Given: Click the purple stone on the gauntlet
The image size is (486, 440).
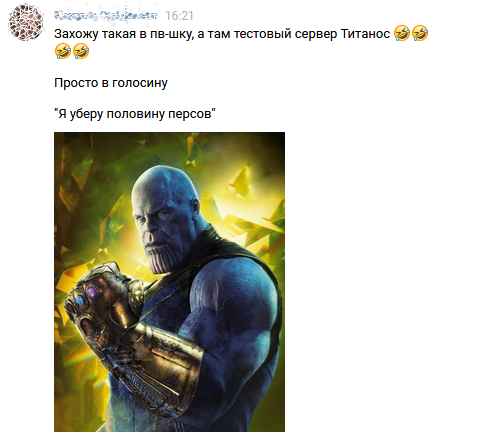Looking at the screenshot, I should [91, 291].
